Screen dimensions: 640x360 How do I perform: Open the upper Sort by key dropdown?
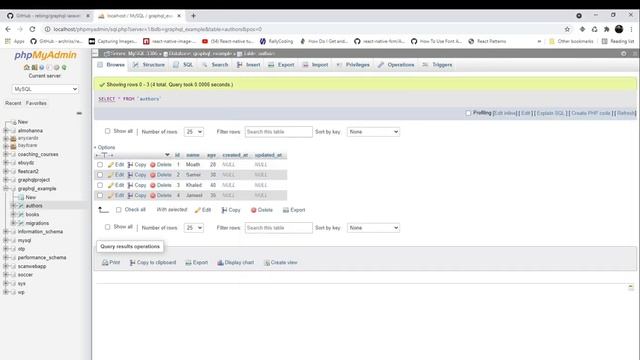tap(373, 132)
